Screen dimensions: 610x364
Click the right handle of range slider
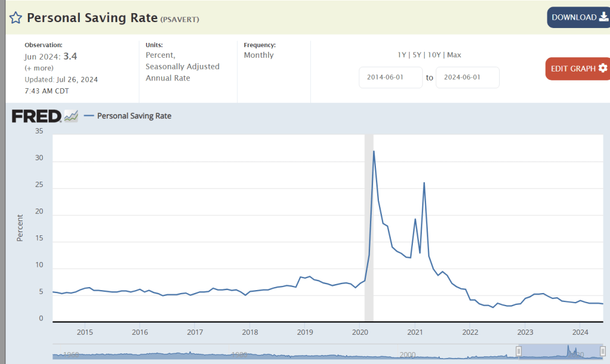[x=603, y=351]
